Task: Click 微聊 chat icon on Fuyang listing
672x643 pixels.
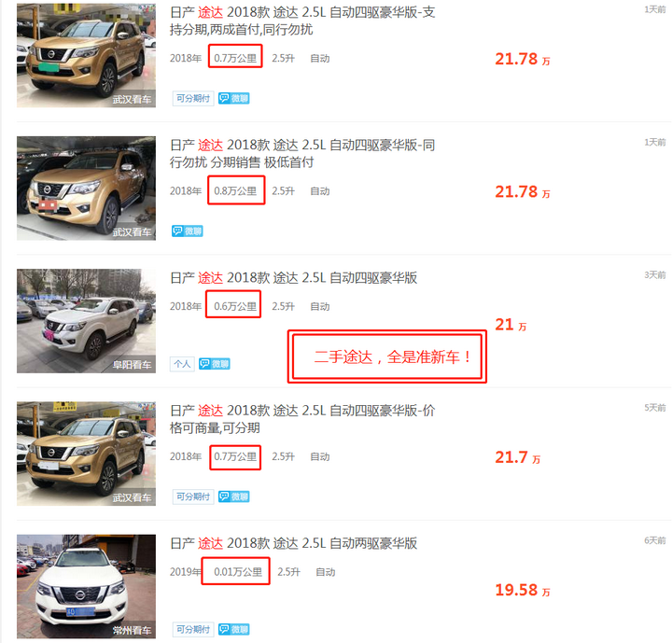Action: pos(215,364)
